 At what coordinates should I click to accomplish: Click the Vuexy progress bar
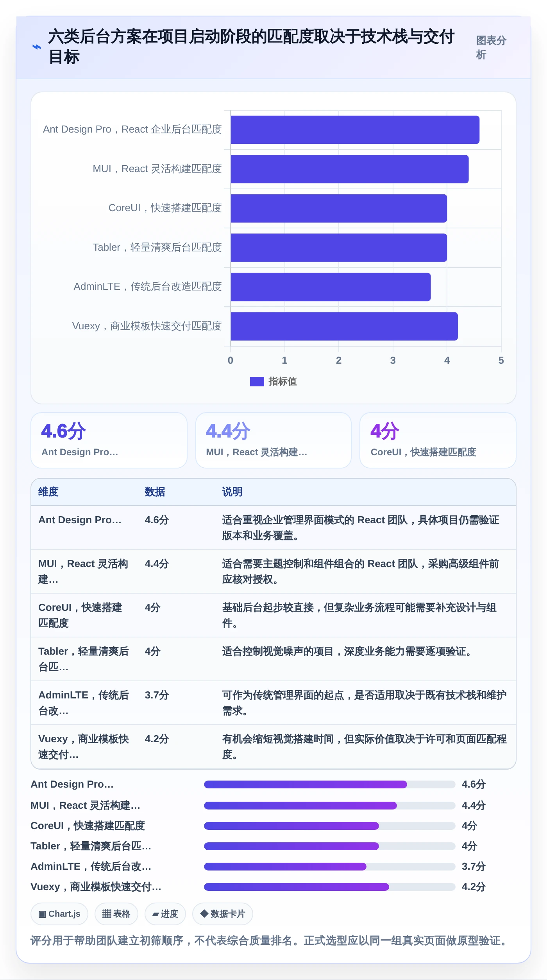329,887
